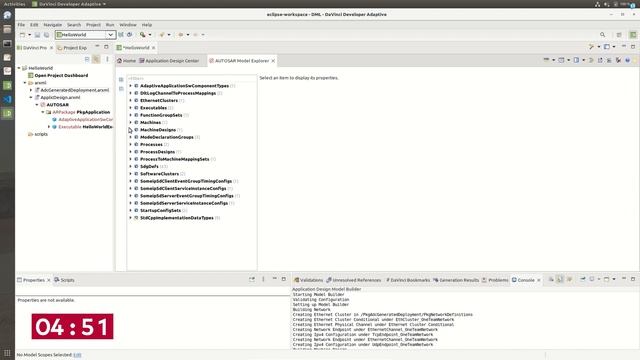Switch to the Validations tab
This screenshot has height=360, width=640.
point(308,280)
